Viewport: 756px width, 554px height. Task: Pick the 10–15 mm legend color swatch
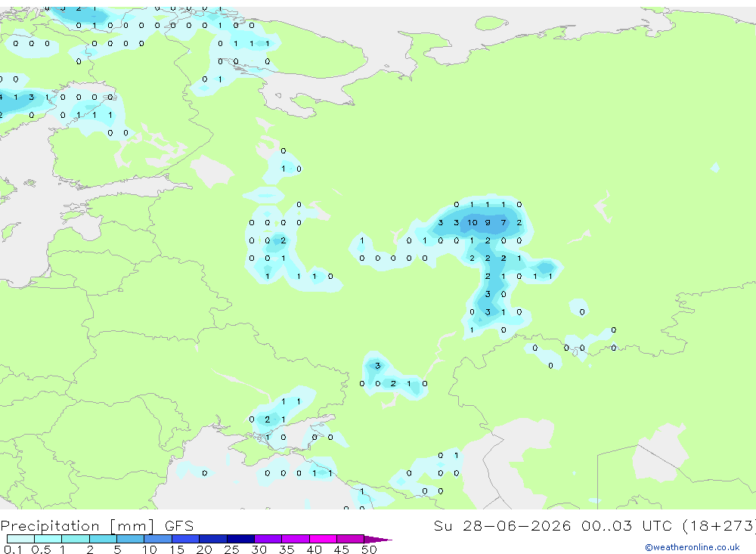point(158,539)
